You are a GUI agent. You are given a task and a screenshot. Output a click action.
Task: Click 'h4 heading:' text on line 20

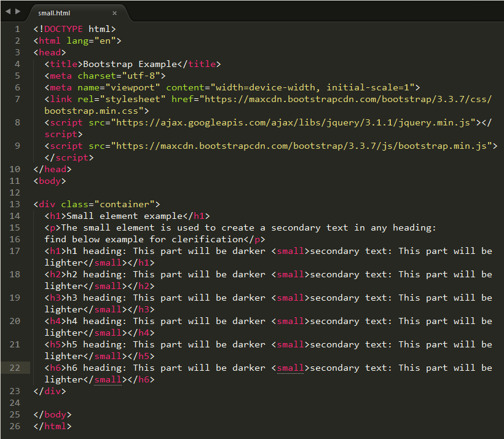click(96, 322)
